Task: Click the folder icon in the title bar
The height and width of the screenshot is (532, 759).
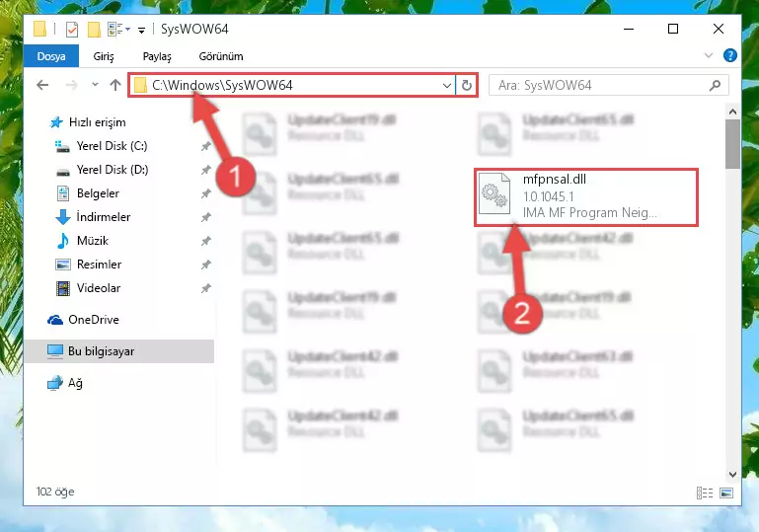Action: (x=40, y=29)
